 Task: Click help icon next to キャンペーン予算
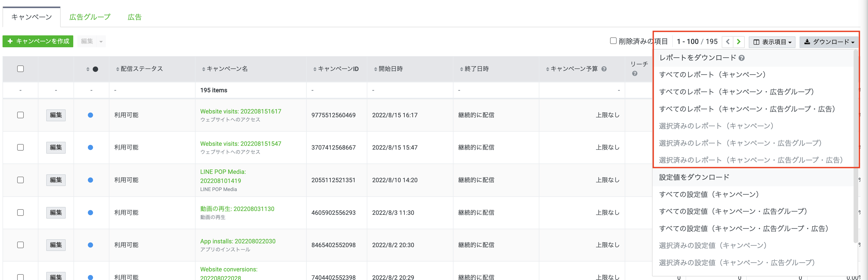click(x=604, y=69)
